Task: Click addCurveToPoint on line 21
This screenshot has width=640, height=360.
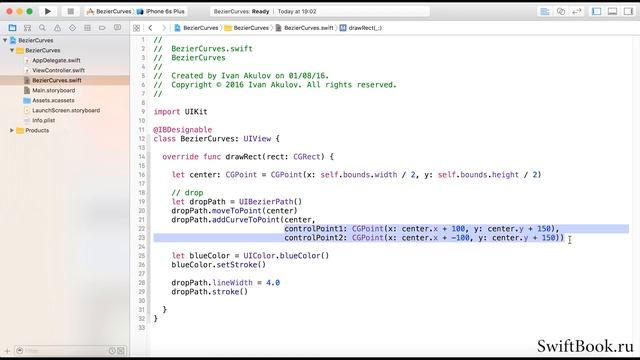Action: (x=246, y=220)
